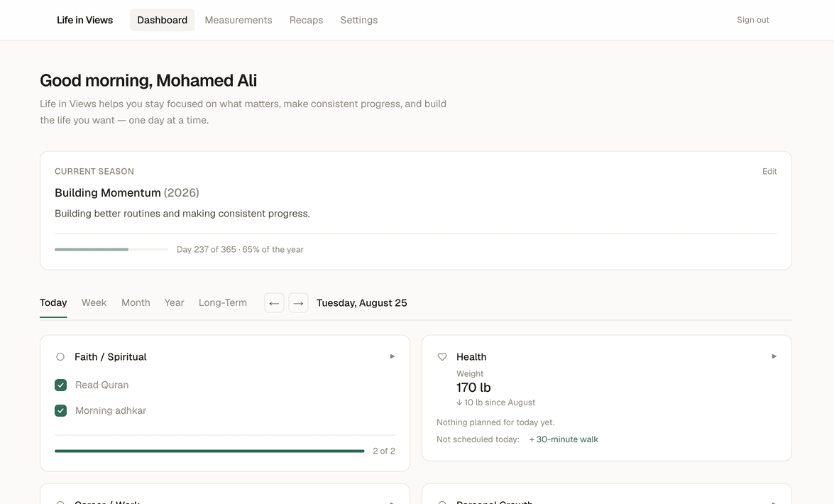
Task: Switch to the Year tab
Action: coord(174,303)
